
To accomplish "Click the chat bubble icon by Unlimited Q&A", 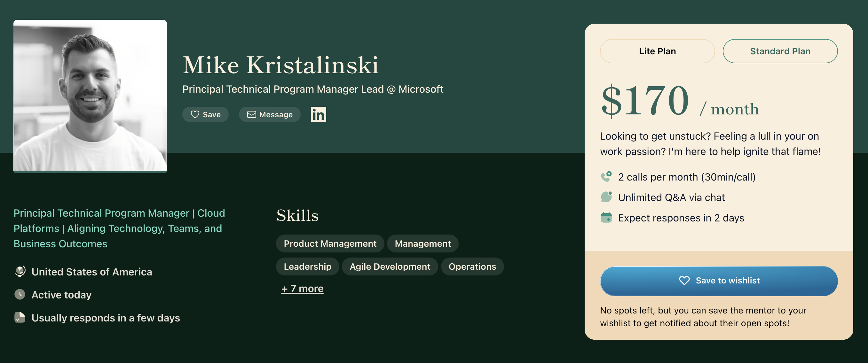I will (606, 197).
